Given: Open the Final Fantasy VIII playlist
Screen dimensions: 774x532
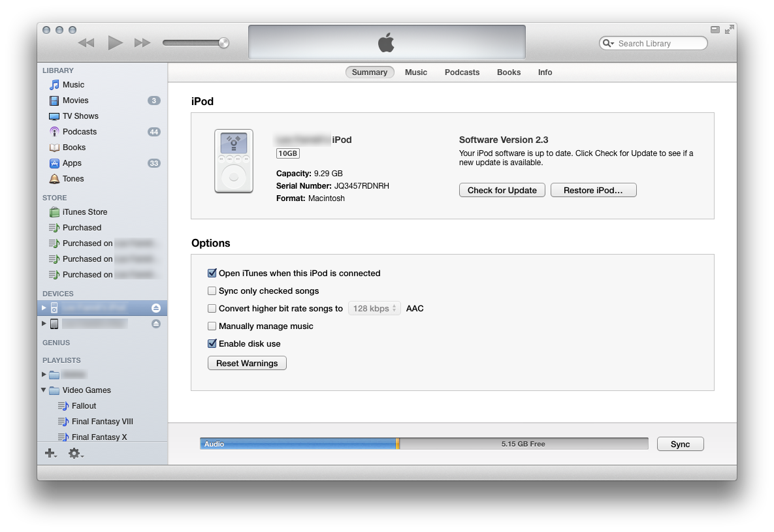Looking at the screenshot, I should [102, 422].
